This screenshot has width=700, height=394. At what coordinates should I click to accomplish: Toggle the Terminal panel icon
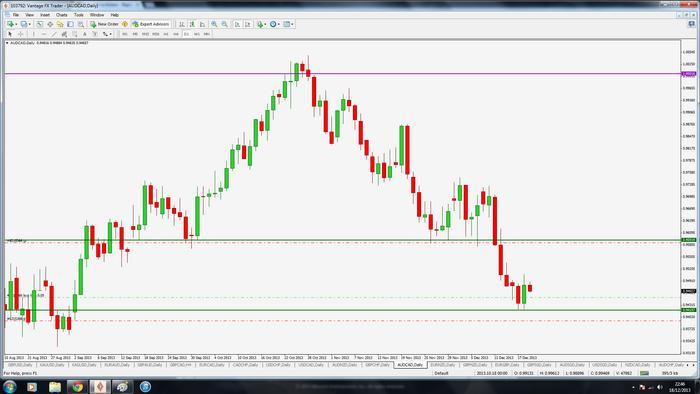pos(70,24)
